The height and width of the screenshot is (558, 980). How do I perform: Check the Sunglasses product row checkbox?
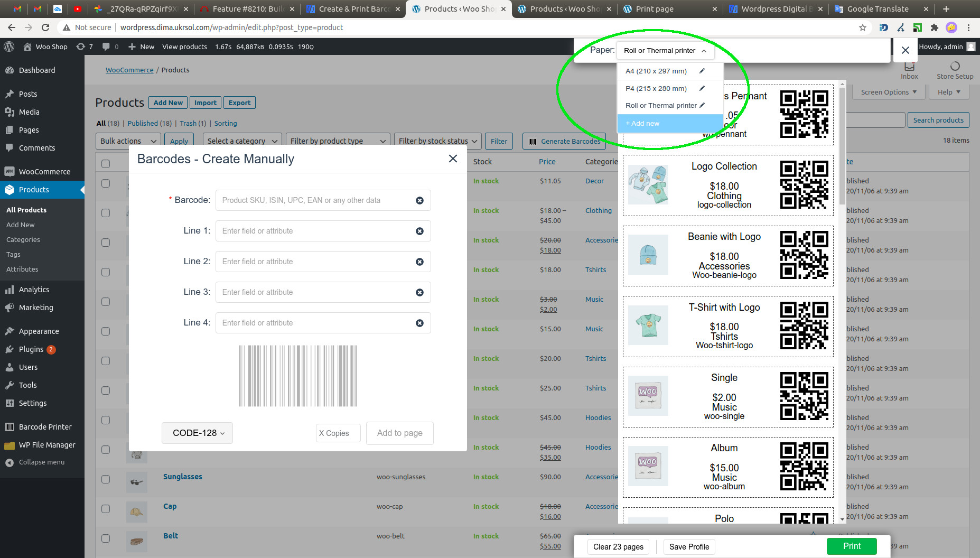(x=106, y=479)
